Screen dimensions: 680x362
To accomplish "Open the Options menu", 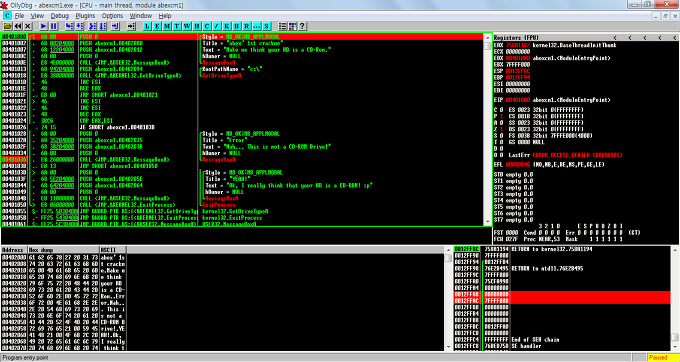I will (112, 16).
